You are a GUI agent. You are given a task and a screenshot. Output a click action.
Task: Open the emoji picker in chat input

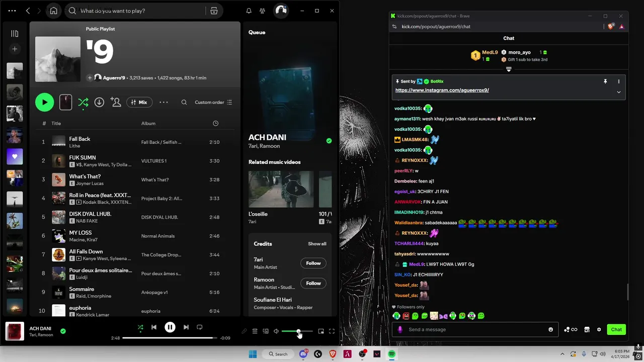[x=550, y=329]
